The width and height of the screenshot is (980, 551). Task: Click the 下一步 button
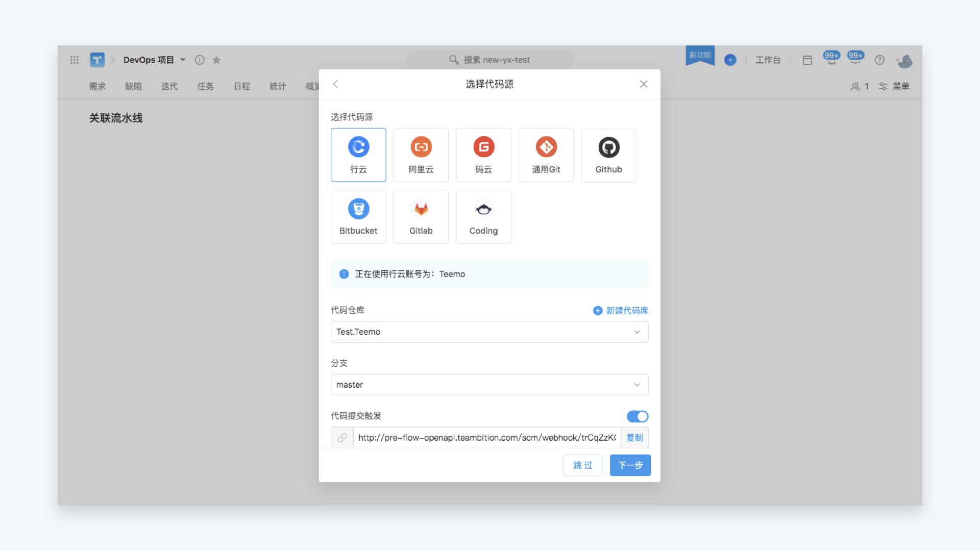[x=630, y=465]
